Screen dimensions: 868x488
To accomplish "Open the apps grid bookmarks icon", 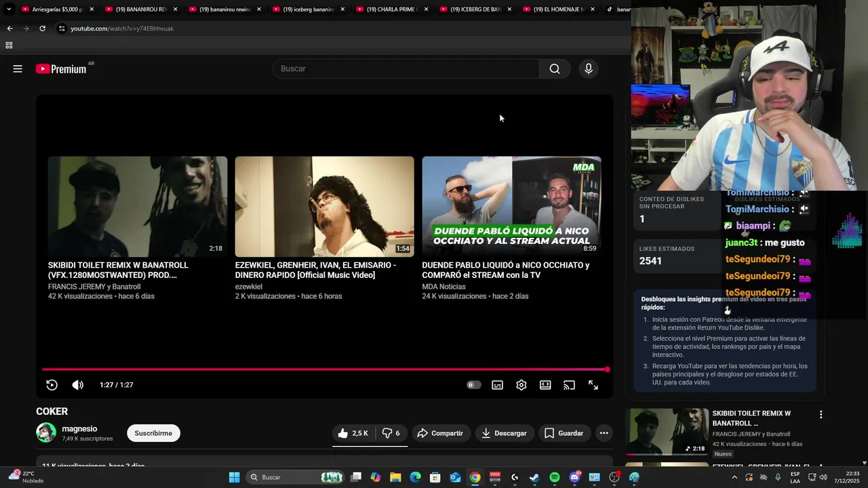I will pos(9,45).
